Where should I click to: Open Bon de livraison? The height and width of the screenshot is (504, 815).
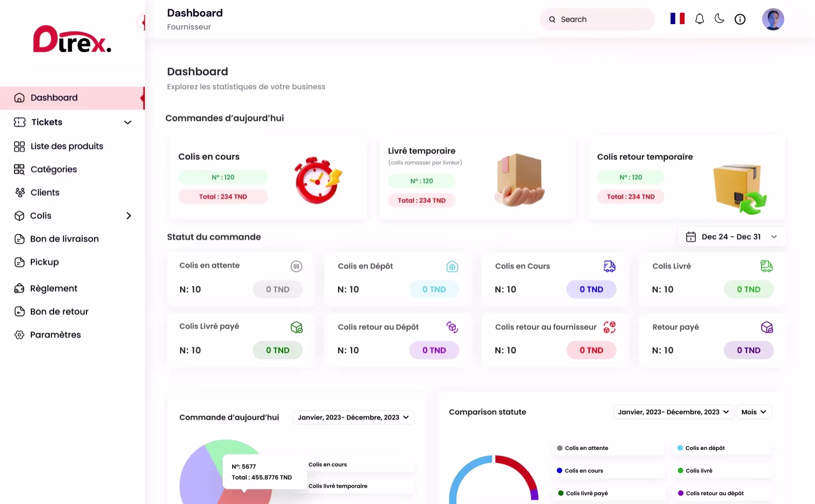[64, 239]
